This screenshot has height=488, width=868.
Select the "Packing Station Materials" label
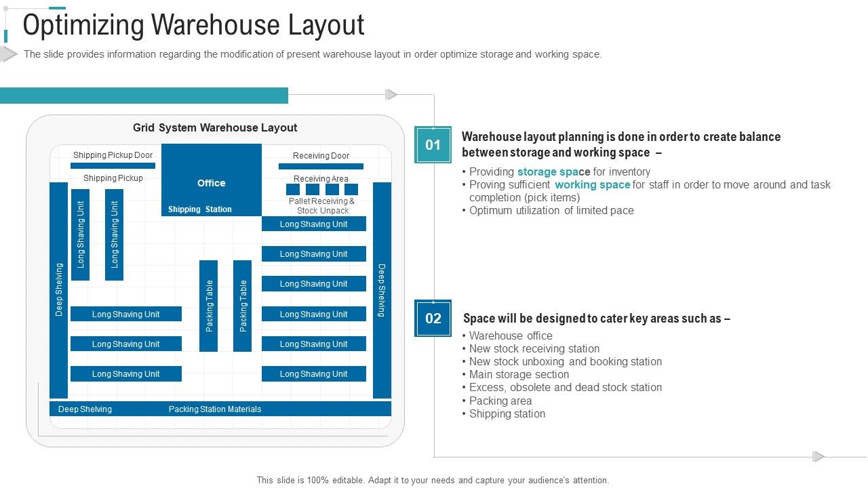point(215,409)
